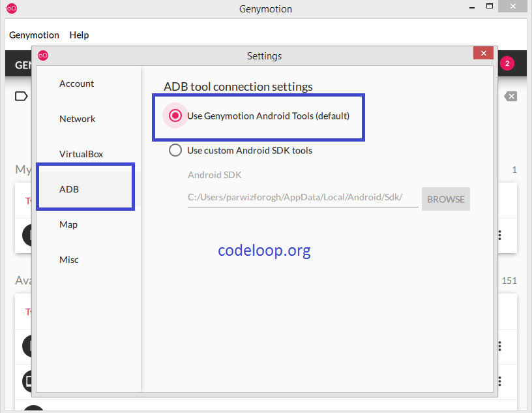This screenshot has height=413, width=532.
Task: Open three-dot menu of first available template
Action: pyautogui.click(x=499, y=346)
